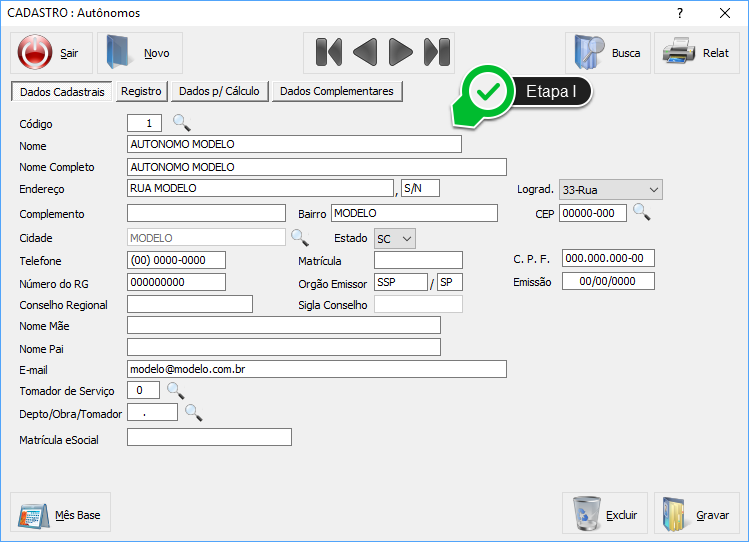Switch to the Registro tab

click(141, 91)
